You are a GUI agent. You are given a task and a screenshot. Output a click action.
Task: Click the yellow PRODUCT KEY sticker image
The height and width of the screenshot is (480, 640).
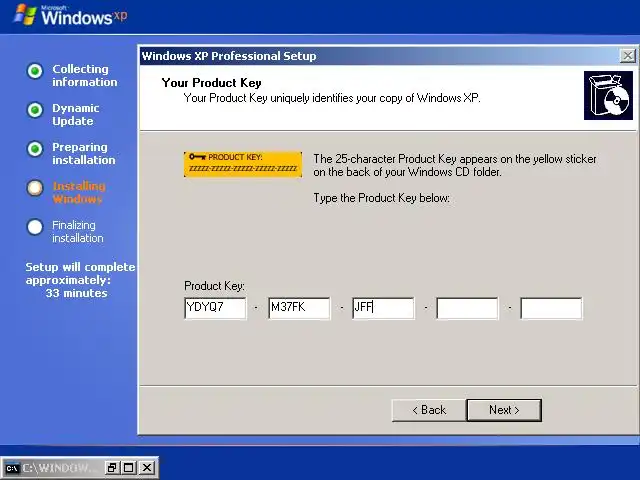243,164
